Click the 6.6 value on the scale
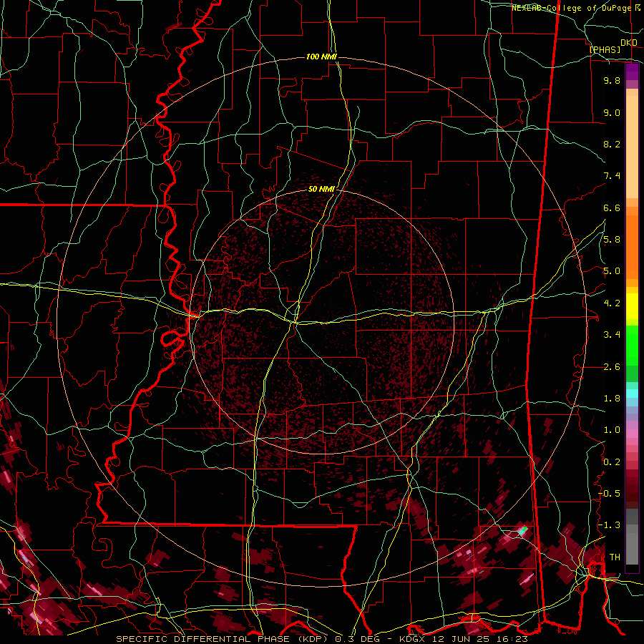This screenshot has width=644, height=644. [x=612, y=208]
